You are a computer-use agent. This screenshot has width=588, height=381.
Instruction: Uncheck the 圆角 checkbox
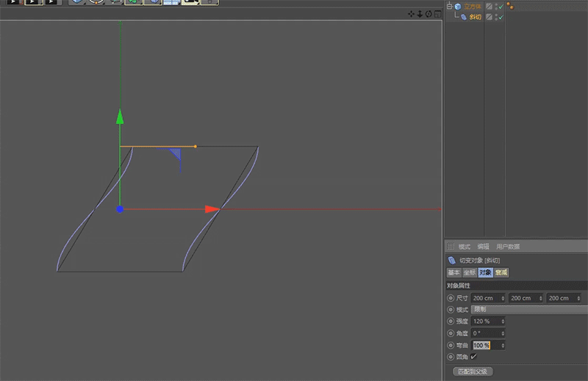[x=473, y=357]
